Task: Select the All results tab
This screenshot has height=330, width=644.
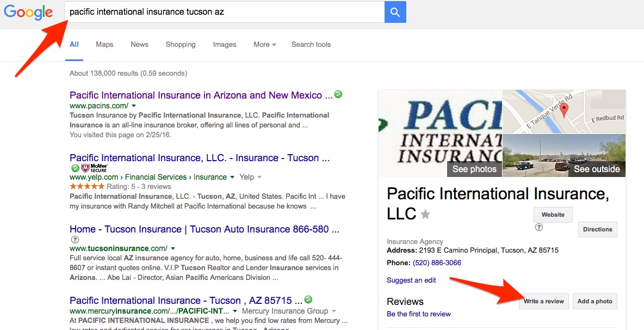Action: [x=74, y=45]
